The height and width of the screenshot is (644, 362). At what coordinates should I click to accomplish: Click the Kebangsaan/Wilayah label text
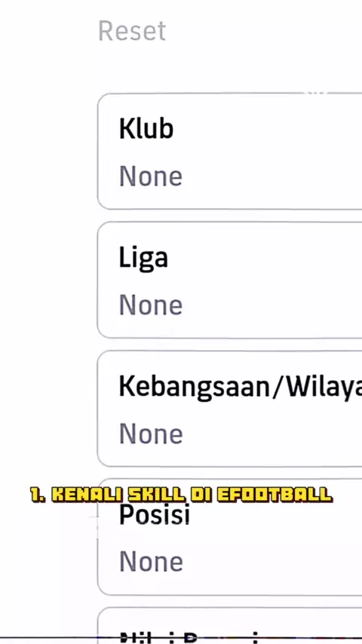(241, 388)
